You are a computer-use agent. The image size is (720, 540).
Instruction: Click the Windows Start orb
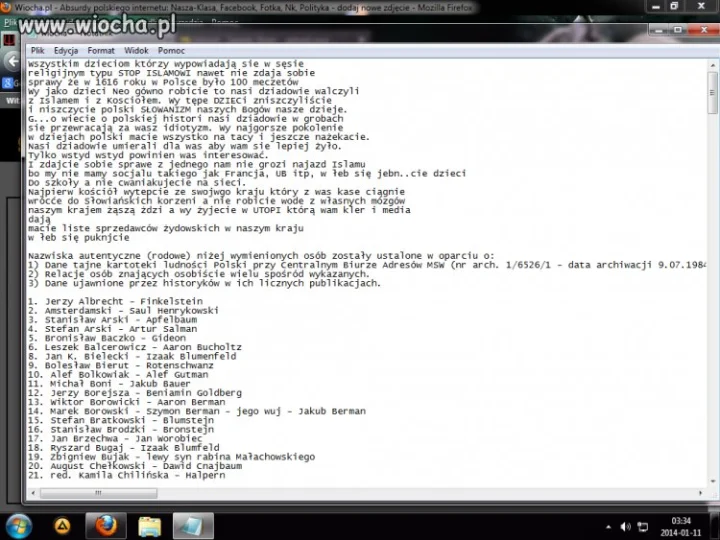point(19,526)
